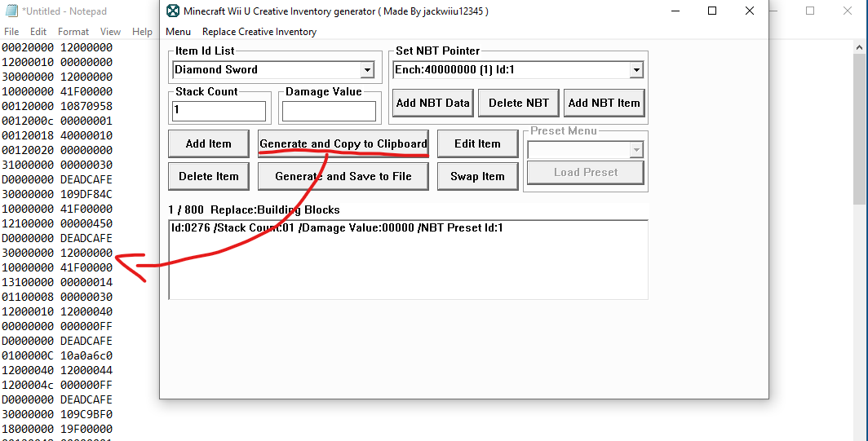
Task: Open Notepad's Edit menu
Action: (x=38, y=32)
